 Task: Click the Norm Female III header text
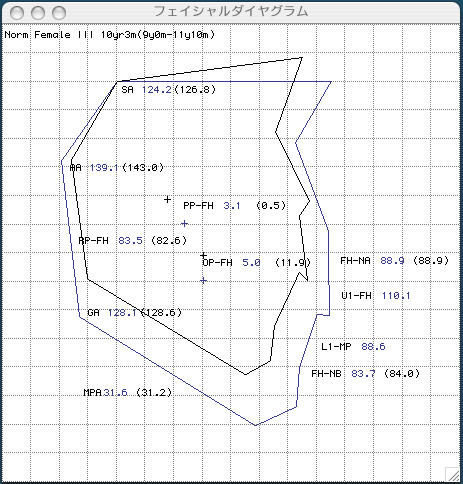pos(110,35)
